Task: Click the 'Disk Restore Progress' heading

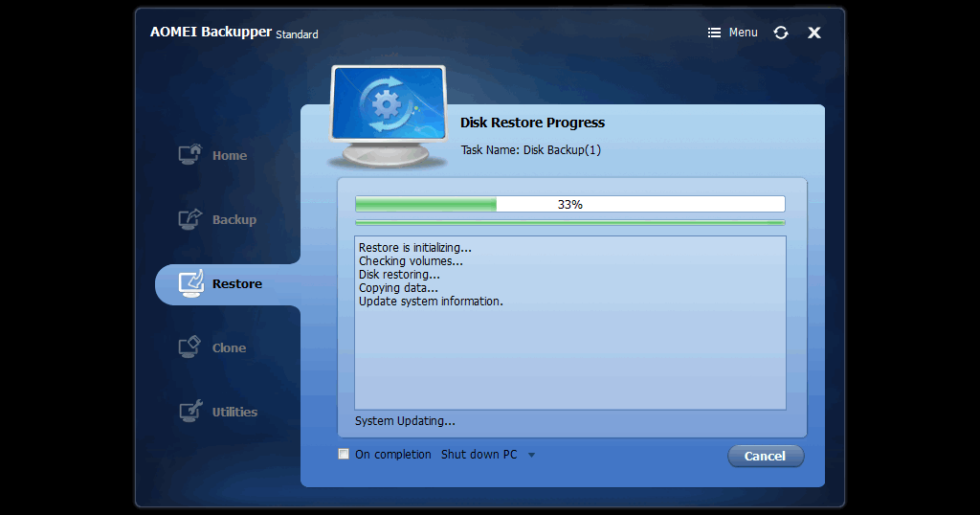Action: [532, 123]
